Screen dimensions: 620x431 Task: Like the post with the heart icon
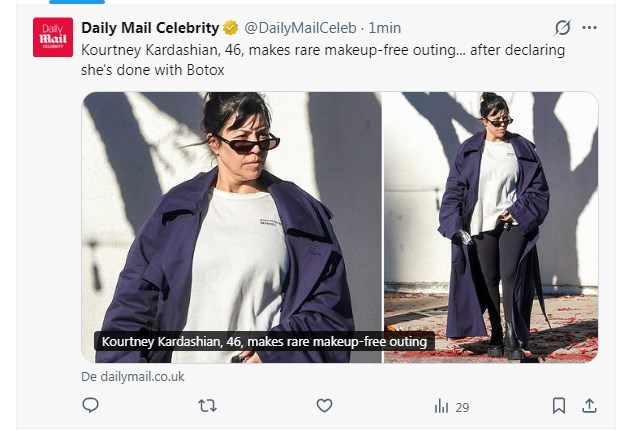coord(324,405)
